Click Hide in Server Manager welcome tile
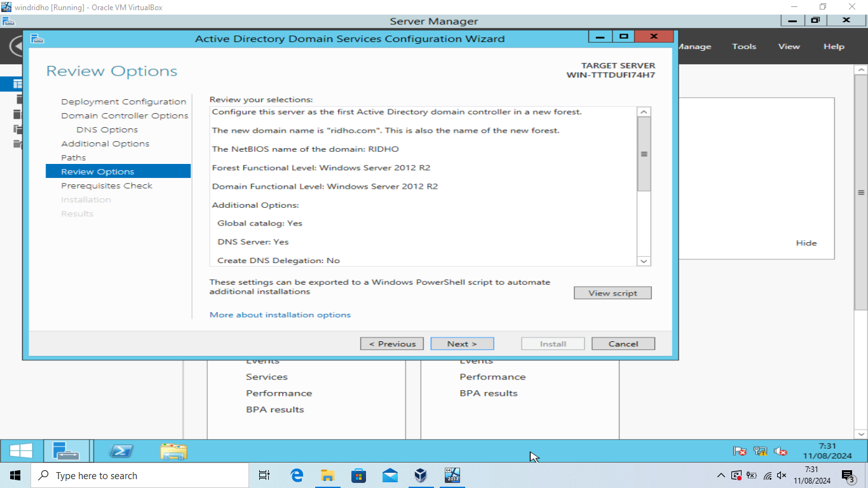 tap(806, 243)
